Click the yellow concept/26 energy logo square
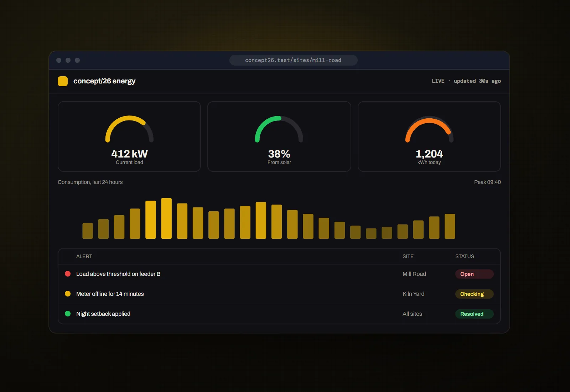570x392 pixels. pos(63,81)
